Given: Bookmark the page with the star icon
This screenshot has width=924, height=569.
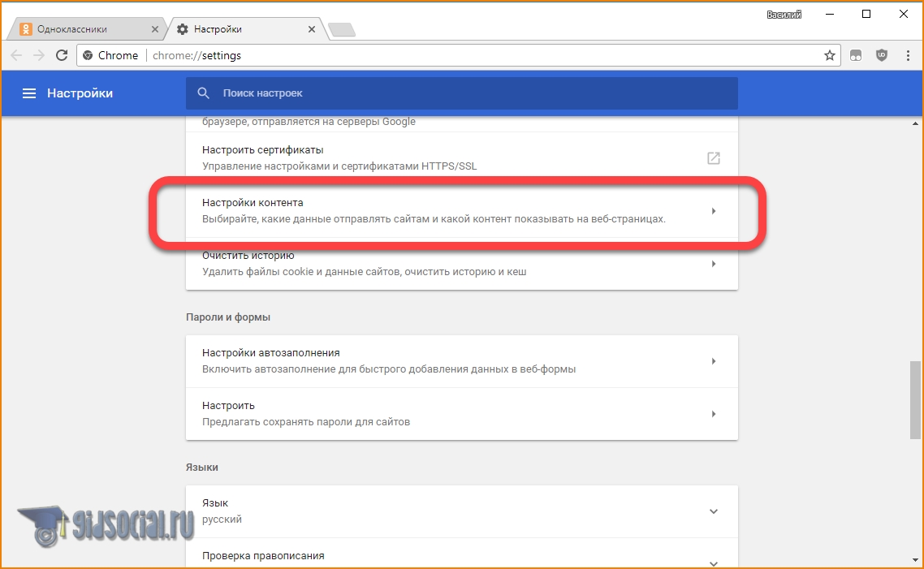Looking at the screenshot, I should coord(829,55).
